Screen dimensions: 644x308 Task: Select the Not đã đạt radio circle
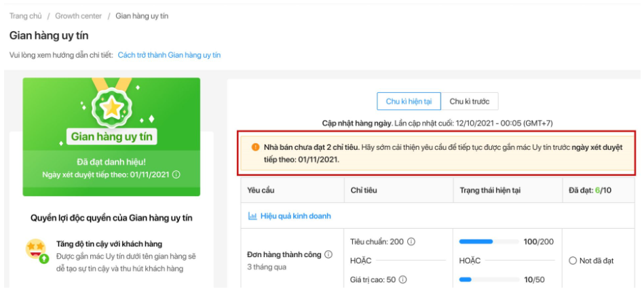[573, 261]
